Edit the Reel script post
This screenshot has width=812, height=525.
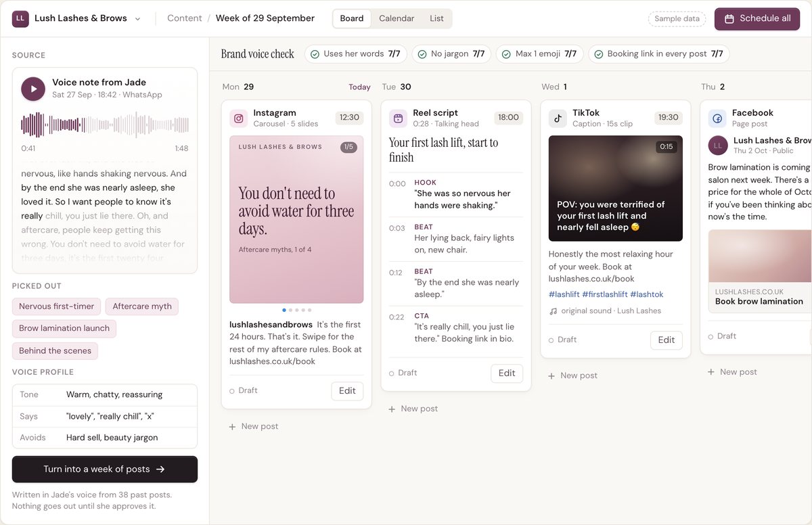click(x=507, y=373)
